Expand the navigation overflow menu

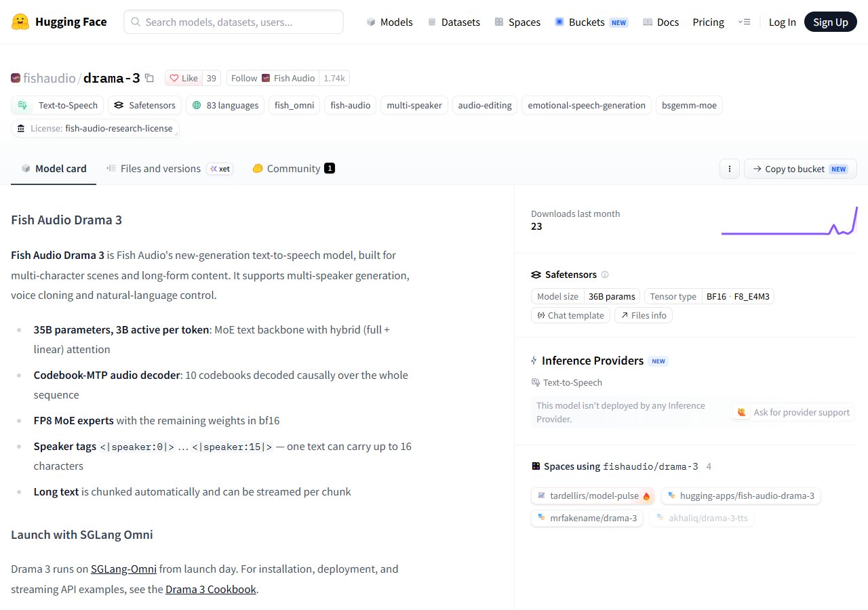(744, 22)
